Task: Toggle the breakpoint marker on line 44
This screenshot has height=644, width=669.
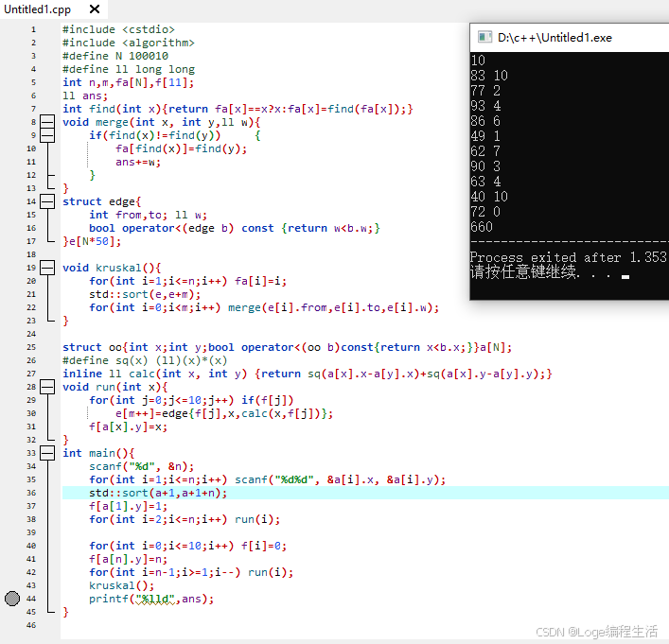Action: [12, 599]
